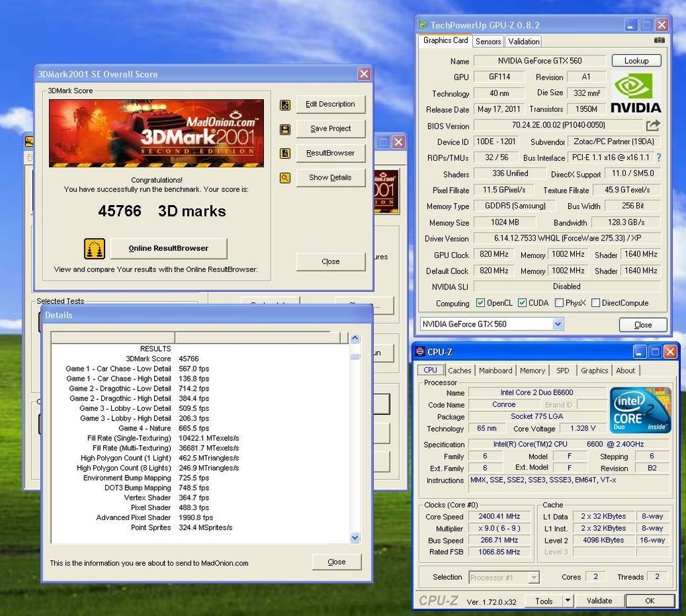Minimize the GPU-Z window
This screenshot has height=616, width=686.
(x=630, y=25)
